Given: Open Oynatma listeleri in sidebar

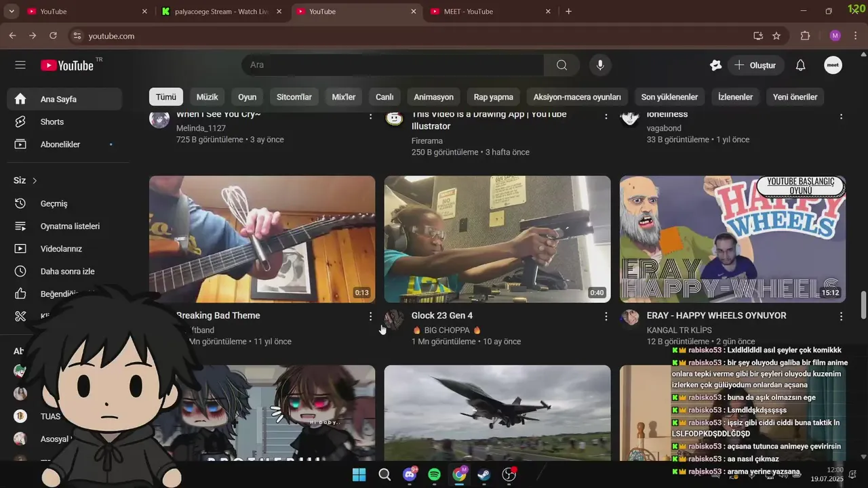Looking at the screenshot, I should 65,226.
